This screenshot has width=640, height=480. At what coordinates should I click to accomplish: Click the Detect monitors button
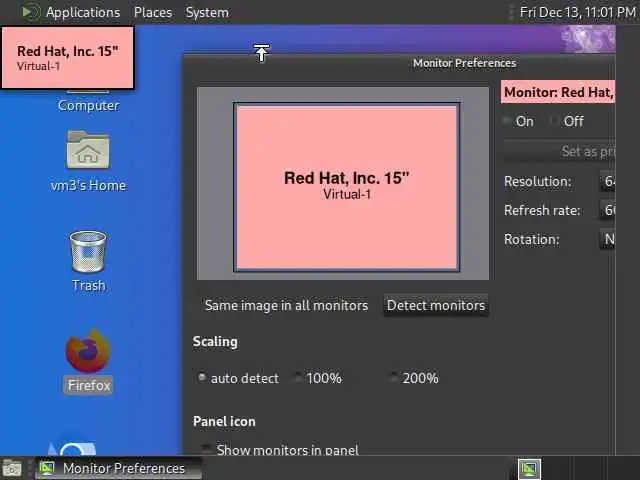(436, 305)
